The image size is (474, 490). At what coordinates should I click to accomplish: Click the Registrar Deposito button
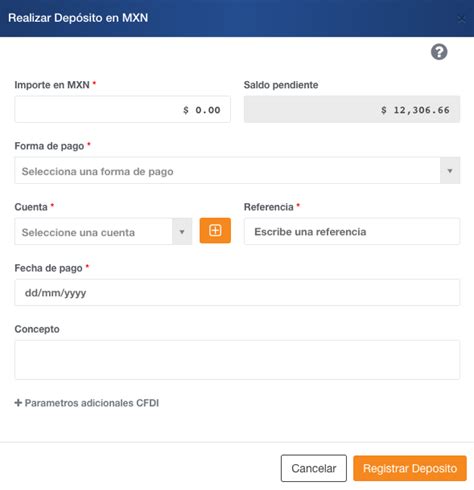410,468
